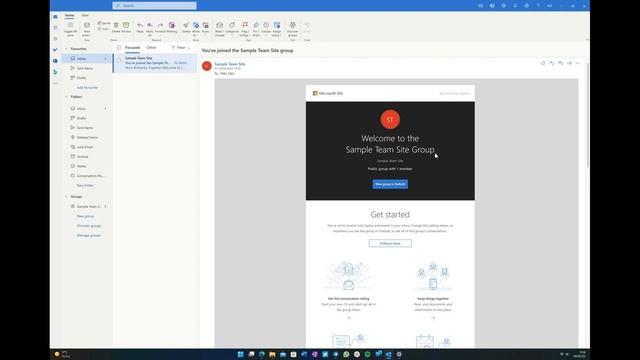Open Settings gear from the taskbar

click(399, 354)
